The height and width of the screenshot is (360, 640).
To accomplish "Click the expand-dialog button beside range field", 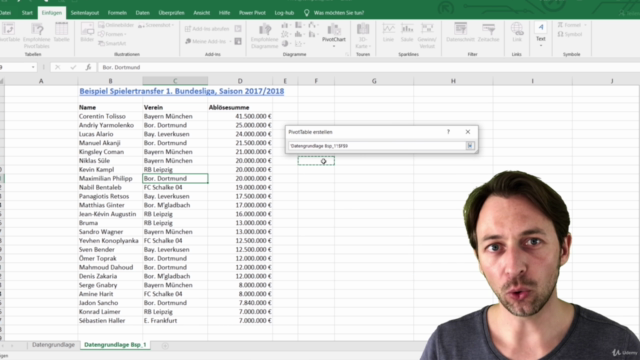I will (x=470, y=146).
